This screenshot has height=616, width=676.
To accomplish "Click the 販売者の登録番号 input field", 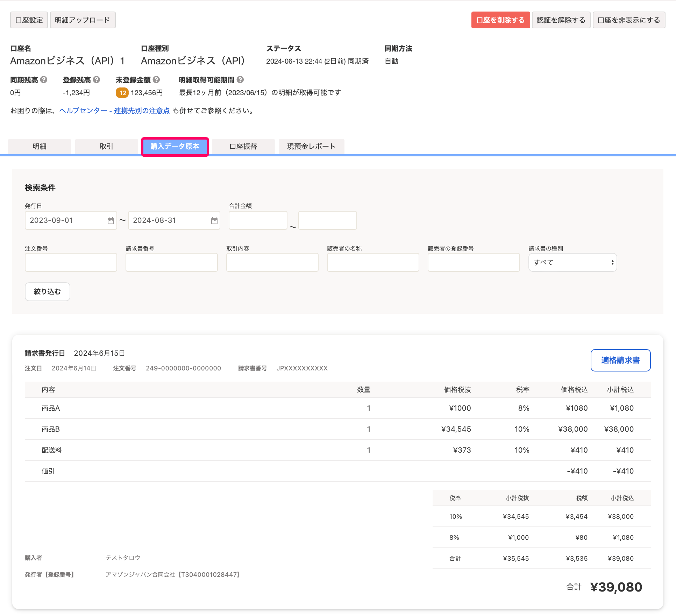I will click(x=474, y=262).
